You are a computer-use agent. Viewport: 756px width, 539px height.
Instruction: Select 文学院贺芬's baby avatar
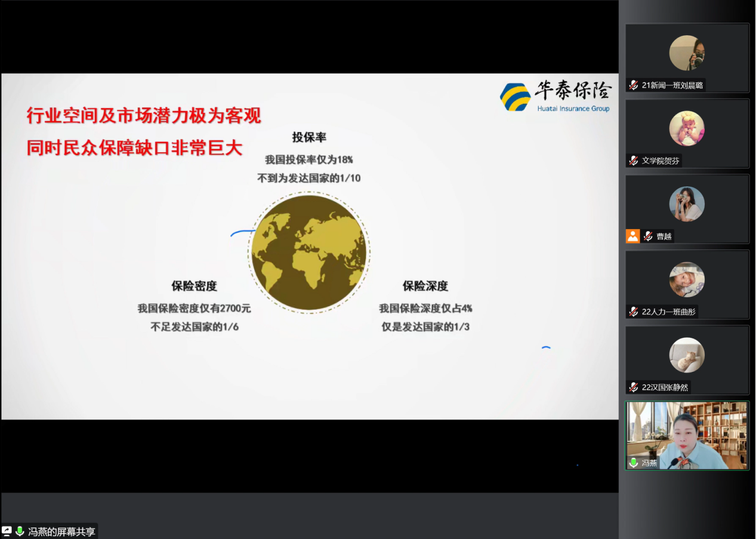[687, 128]
